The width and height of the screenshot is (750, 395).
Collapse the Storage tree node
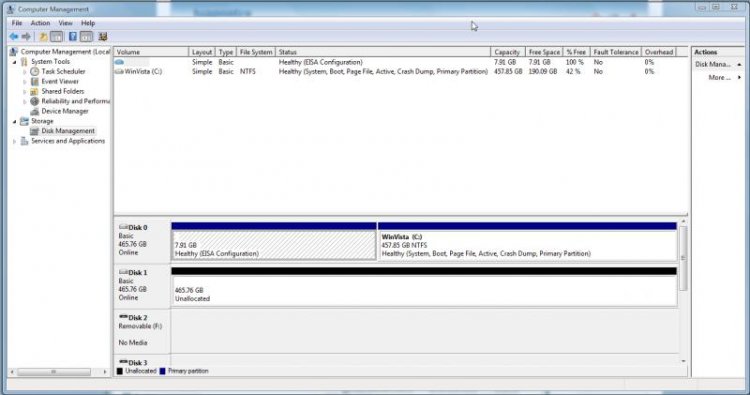(14, 122)
